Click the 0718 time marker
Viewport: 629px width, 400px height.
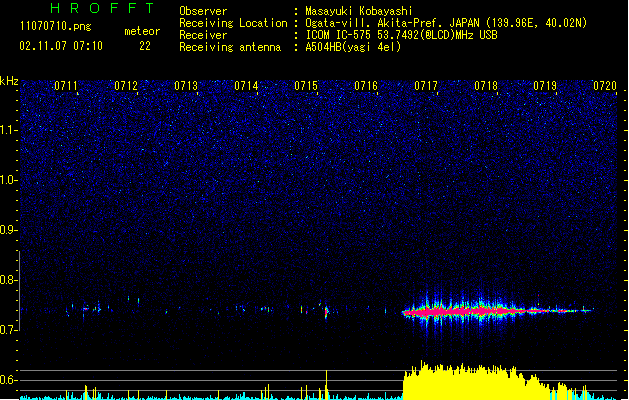click(486, 86)
